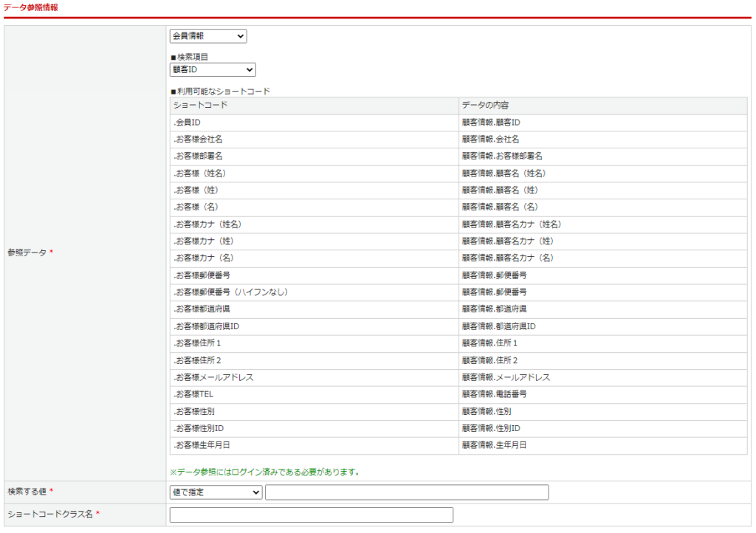Open the 値で指定 dropdown
756x533 pixels.
[x=216, y=492]
